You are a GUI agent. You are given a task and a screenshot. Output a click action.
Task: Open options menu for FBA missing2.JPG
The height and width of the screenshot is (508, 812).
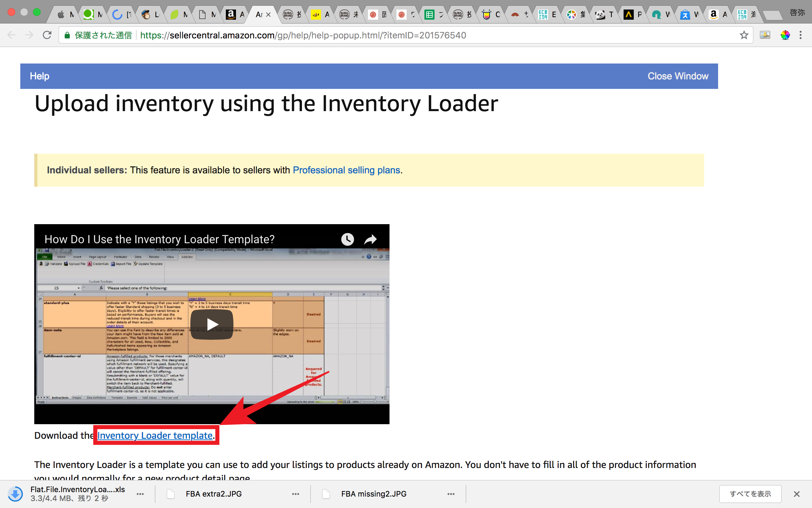coord(451,494)
